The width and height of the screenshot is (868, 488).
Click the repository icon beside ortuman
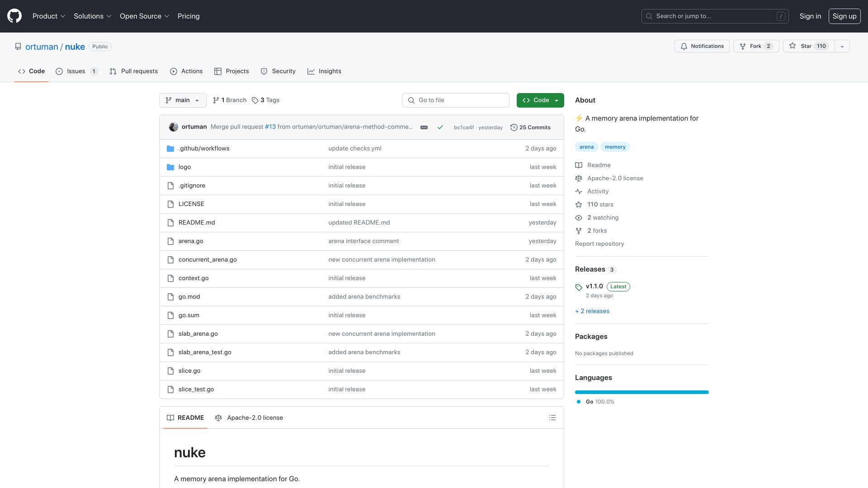point(18,47)
